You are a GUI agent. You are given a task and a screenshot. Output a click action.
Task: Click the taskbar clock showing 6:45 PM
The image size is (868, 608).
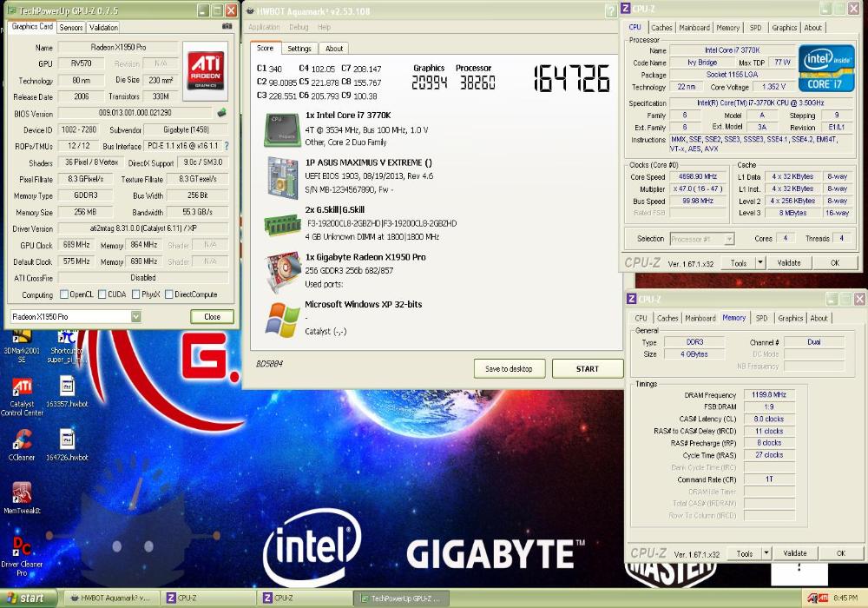point(845,598)
